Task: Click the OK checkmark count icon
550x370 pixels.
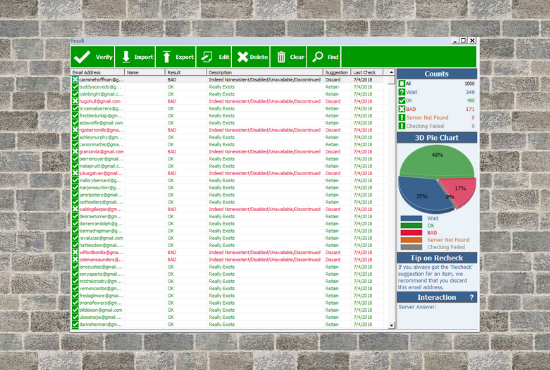Action: click(x=402, y=100)
